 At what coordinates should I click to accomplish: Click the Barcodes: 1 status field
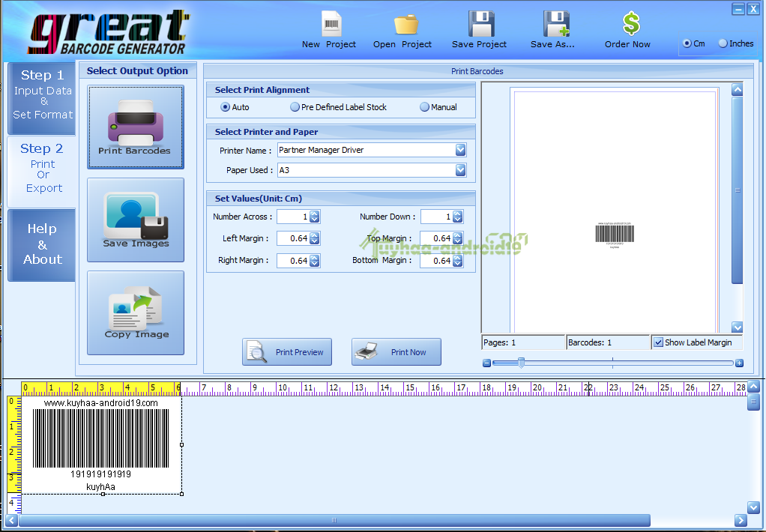[x=608, y=342]
